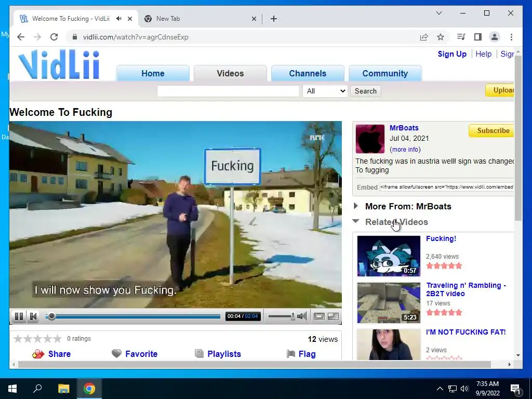Open the Home navigation tab
532x399 pixels.
pos(153,73)
